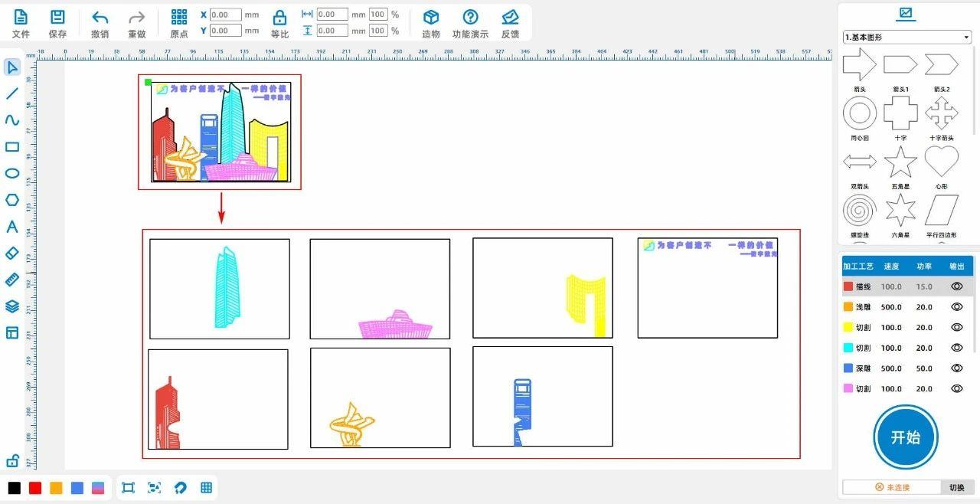The width and height of the screenshot is (980, 504).
Task: Hide output for red 描线 layer
Action: (956, 286)
